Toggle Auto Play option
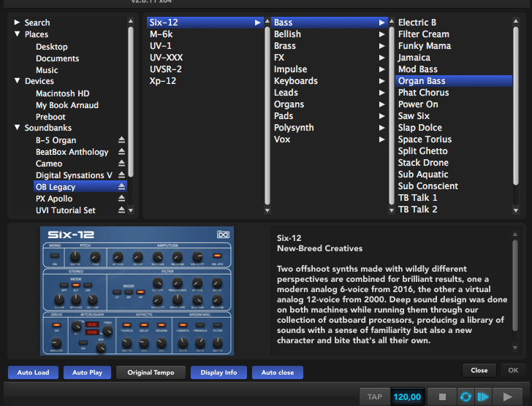 [x=87, y=372]
